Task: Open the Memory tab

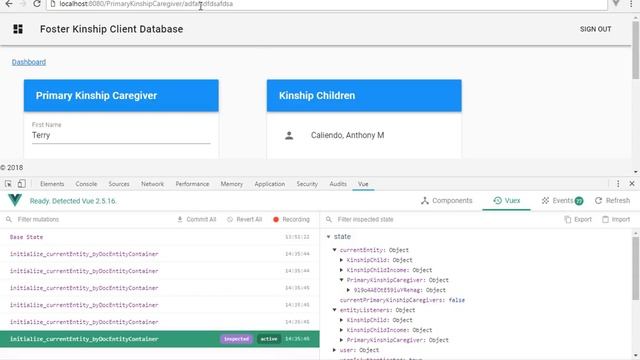Action: click(231, 184)
